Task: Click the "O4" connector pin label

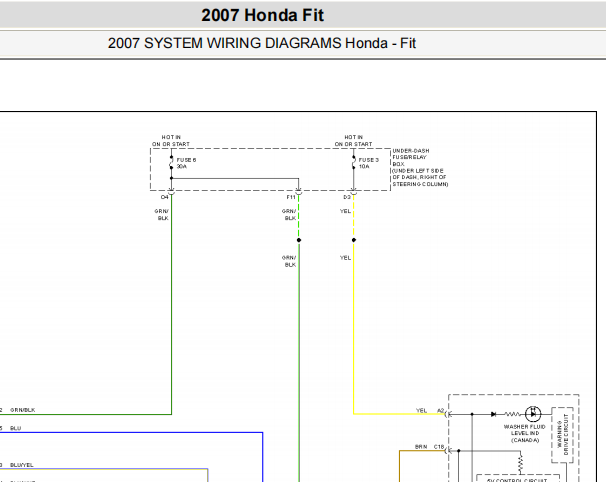Action: (165, 197)
